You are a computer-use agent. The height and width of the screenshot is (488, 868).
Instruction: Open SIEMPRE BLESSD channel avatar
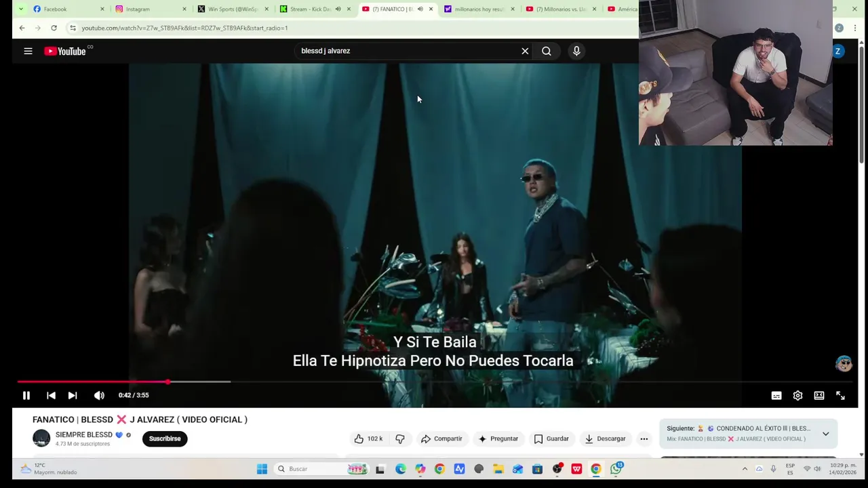(41, 439)
